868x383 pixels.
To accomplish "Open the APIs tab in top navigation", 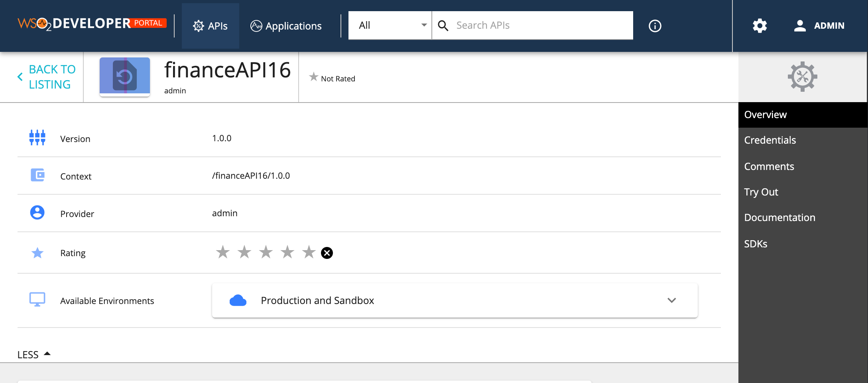I will 210,26.
